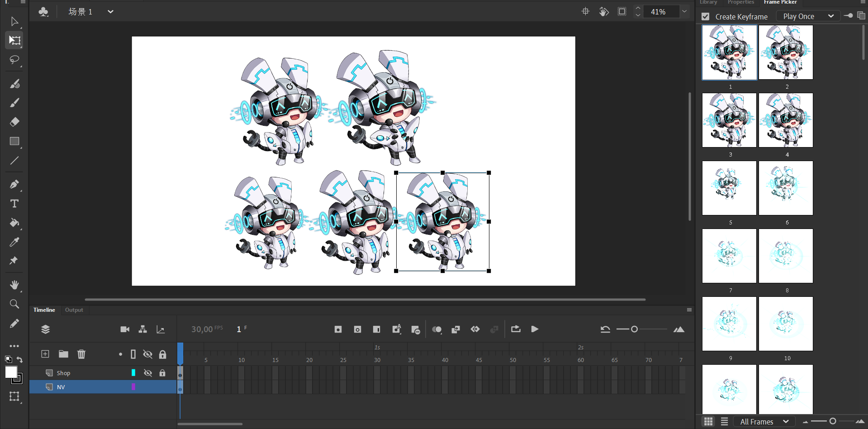Open the All Frames filter dropdown
The image size is (868, 429).
click(764, 421)
